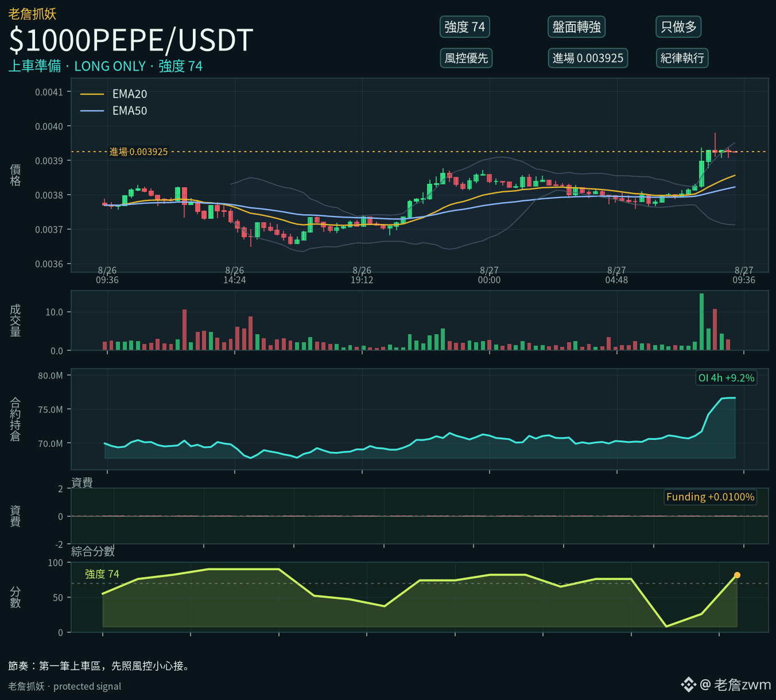Click the 合約持倉 axis title
Screen dimensions: 776x700
[15, 419]
